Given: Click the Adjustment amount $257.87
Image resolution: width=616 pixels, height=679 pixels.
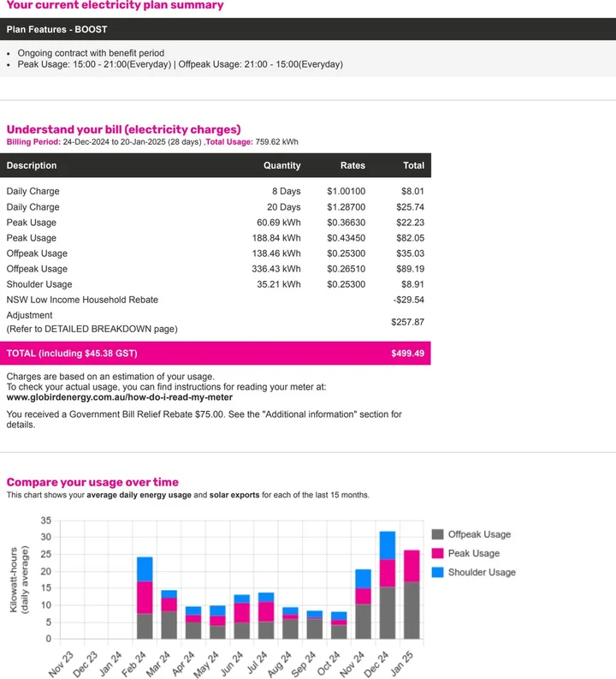Looking at the screenshot, I should coord(407,322).
